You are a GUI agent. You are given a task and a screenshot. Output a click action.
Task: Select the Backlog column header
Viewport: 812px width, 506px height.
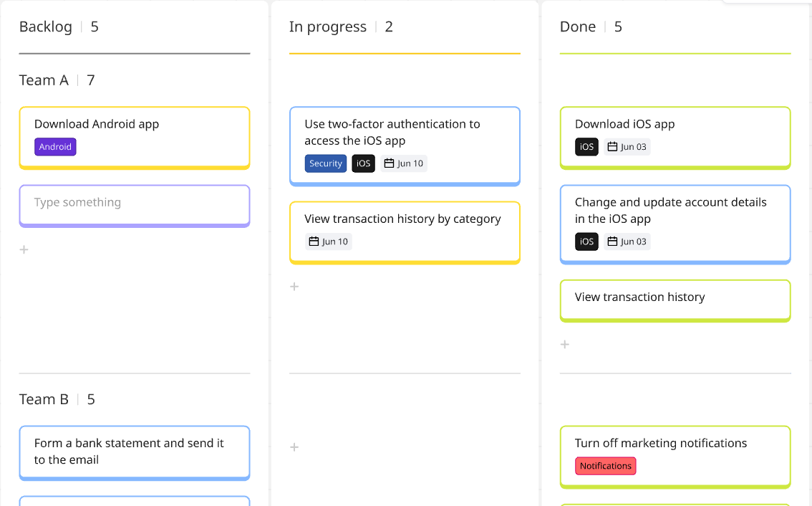pos(46,27)
